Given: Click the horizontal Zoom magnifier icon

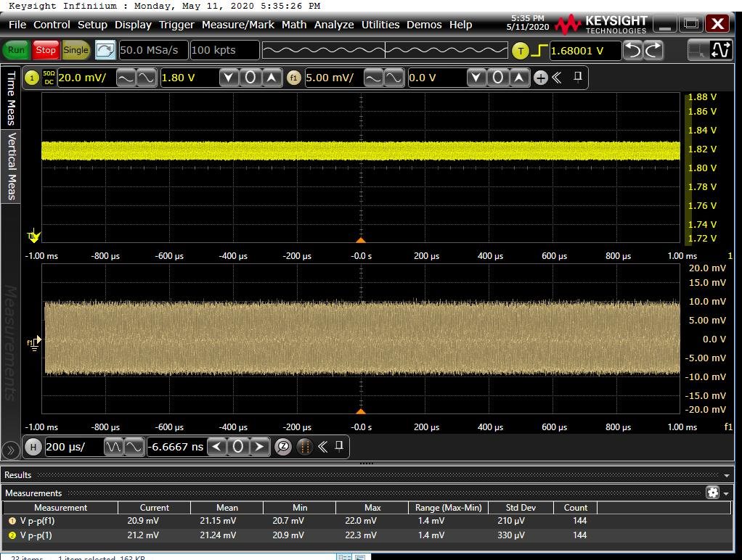Looking at the screenshot, I should pos(284,447).
